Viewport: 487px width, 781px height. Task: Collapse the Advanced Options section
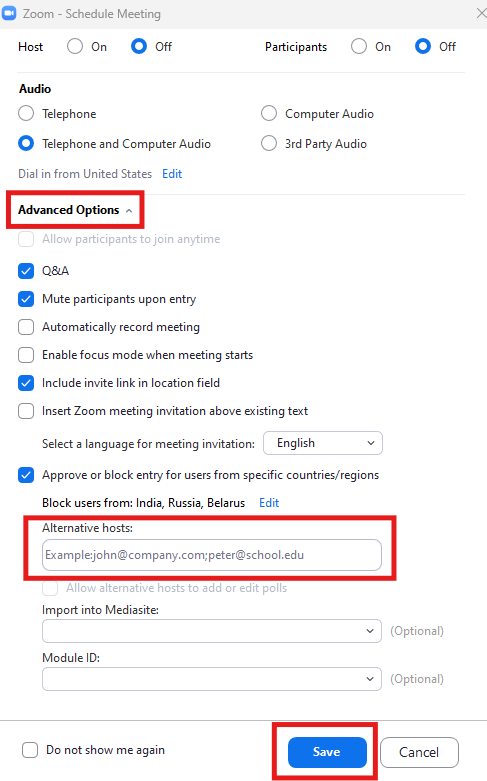(x=75, y=210)
